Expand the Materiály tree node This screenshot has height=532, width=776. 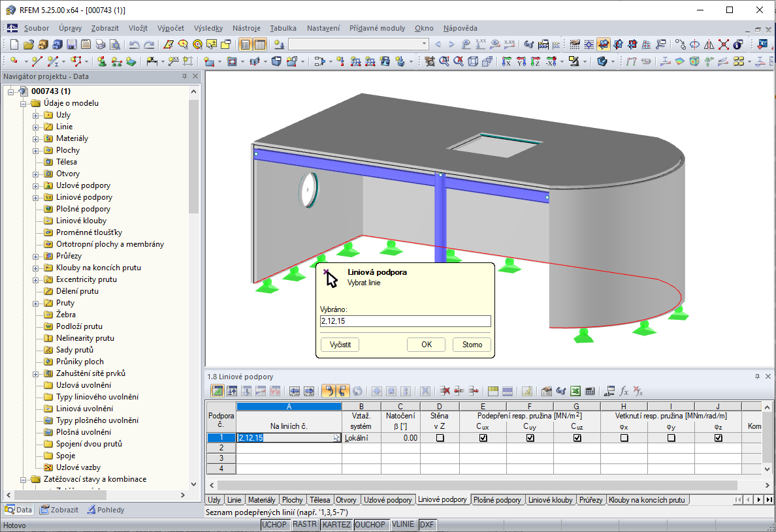[36, 139]
